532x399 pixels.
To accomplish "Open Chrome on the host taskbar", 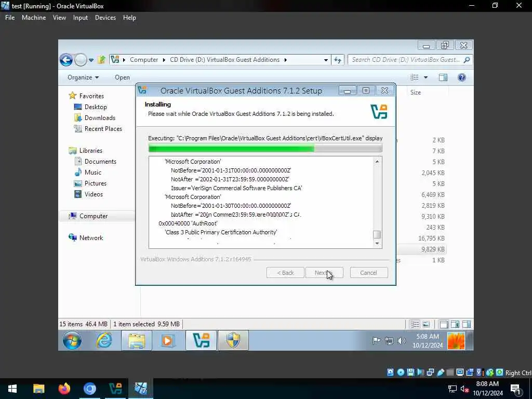I will tap(90, 389).
